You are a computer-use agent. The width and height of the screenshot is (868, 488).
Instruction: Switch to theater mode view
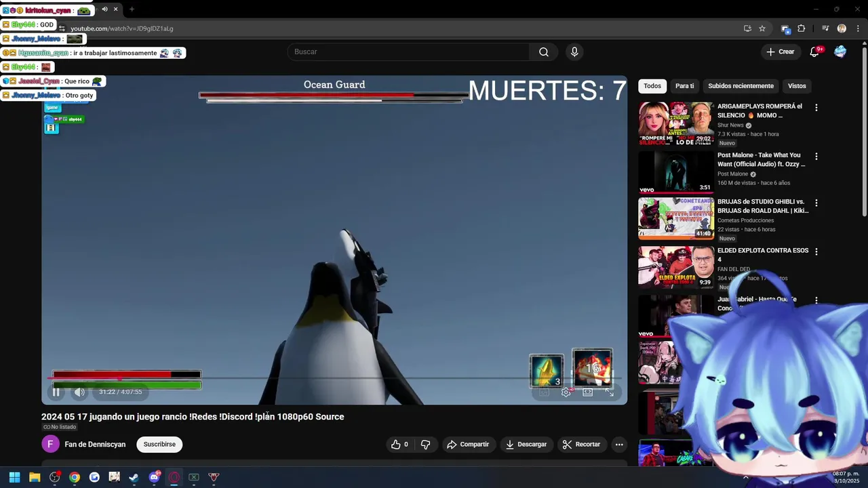(587, 392)
